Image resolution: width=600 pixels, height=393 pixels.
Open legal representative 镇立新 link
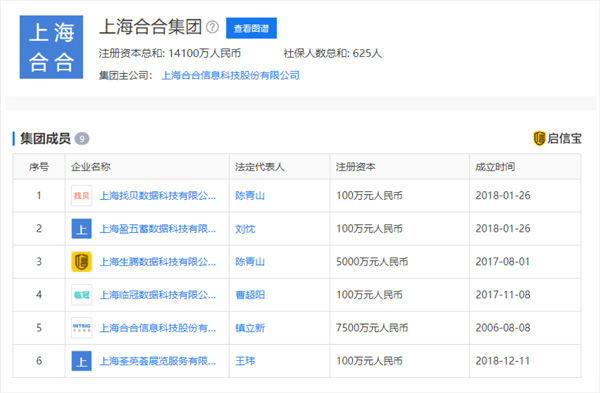(x=250, y=328)
